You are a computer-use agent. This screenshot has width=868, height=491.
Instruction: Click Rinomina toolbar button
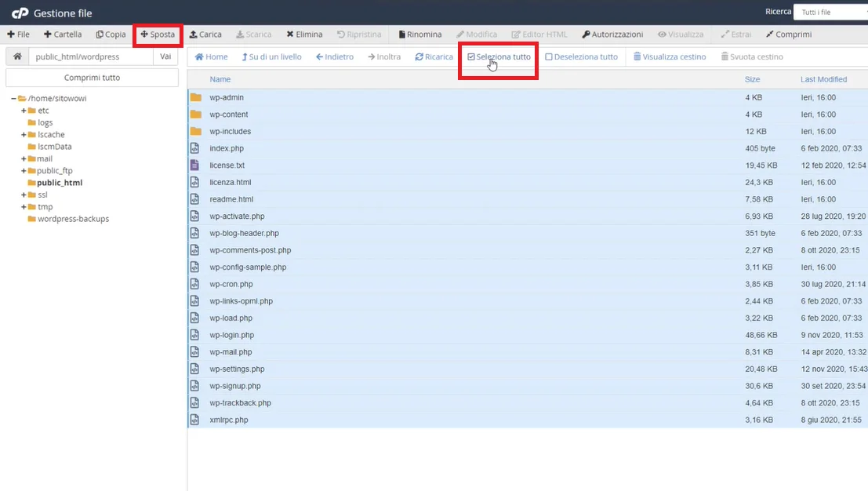tap(420, 35)
